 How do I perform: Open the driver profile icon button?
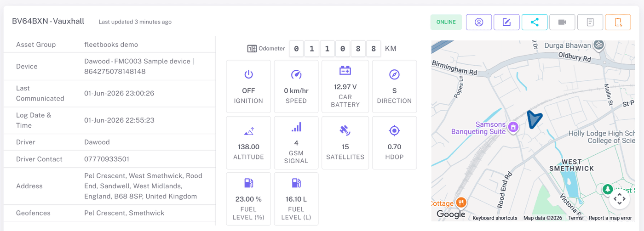coord(479,22)
